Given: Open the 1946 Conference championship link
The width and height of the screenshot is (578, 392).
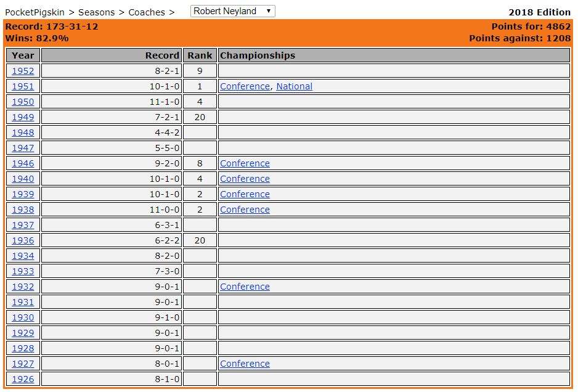Looking at the screenshot, I should (x=245, y=163).
